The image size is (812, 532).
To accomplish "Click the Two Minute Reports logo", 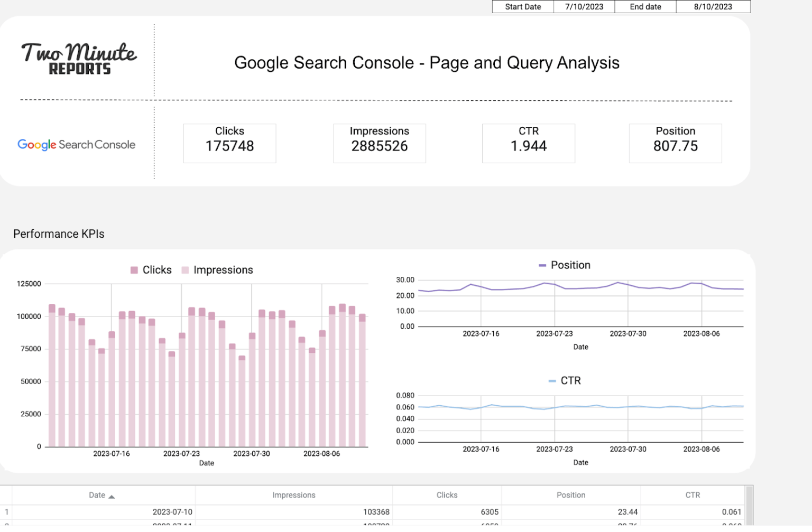I will click(78, 57).
